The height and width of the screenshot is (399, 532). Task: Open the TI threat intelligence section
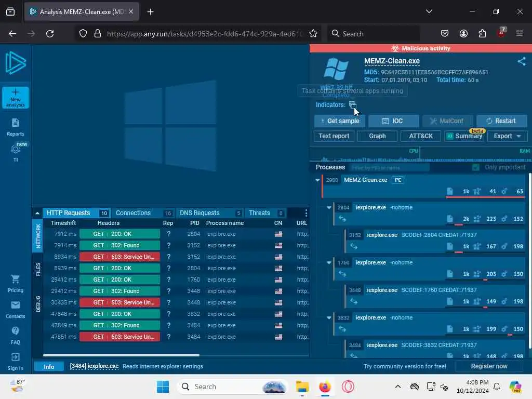click(x=15, y=152)
